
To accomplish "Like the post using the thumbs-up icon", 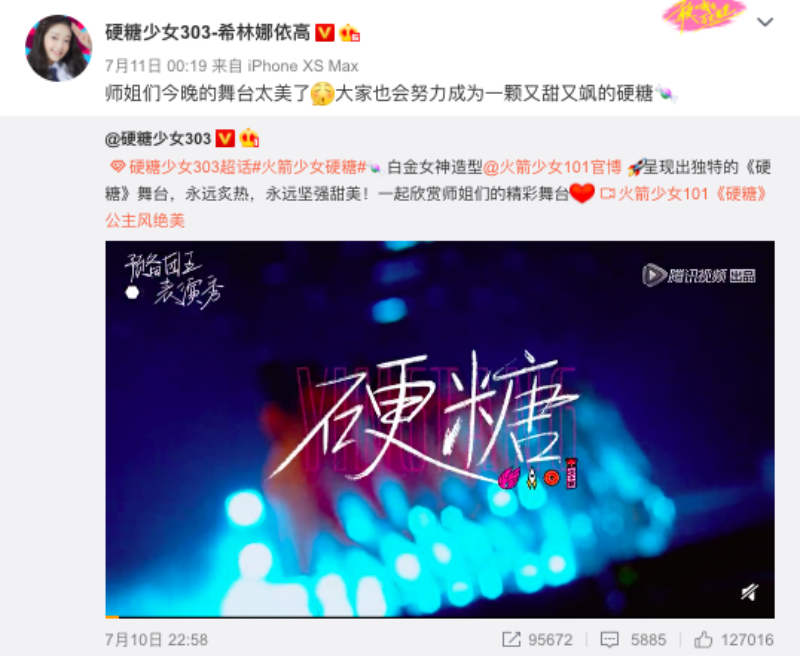I will [x=703, y=640].
